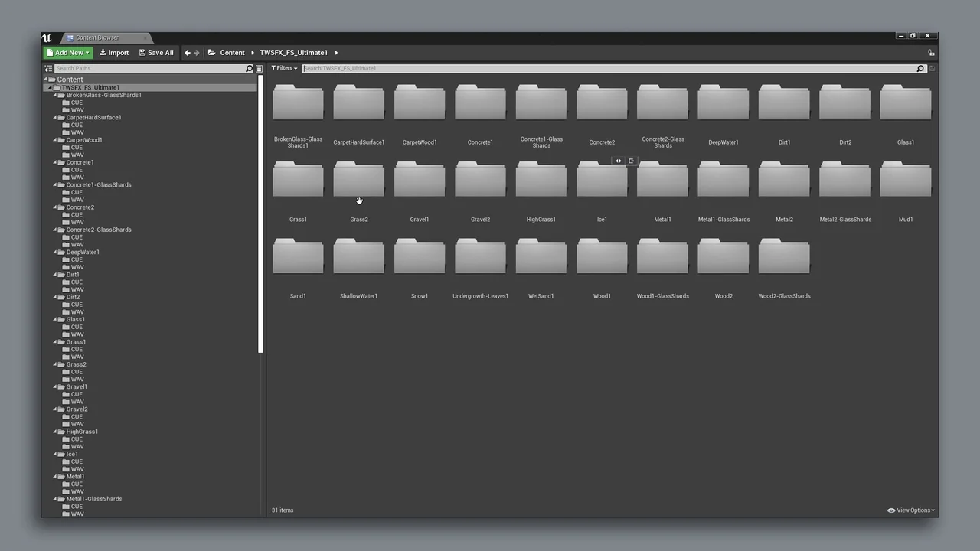The width and height of the screenshot is (980, 551).
Task: Click the forward navigation arrow
Action: 198,52
